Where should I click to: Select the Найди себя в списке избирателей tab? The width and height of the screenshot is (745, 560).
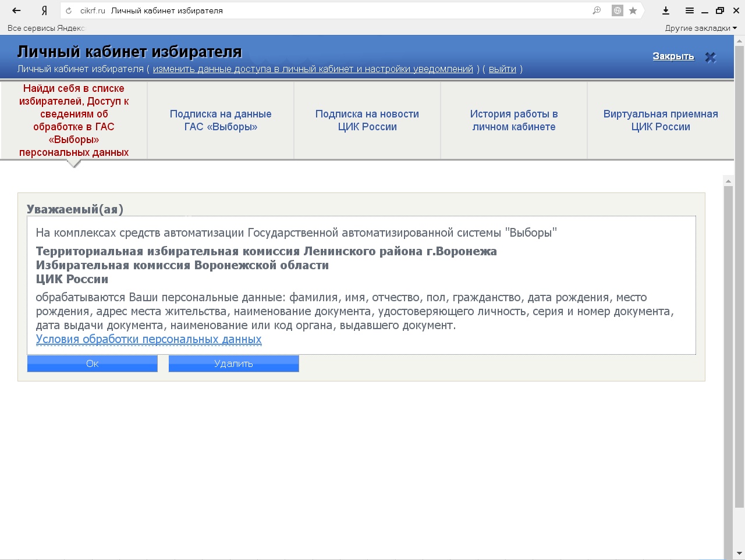[74, 120]
